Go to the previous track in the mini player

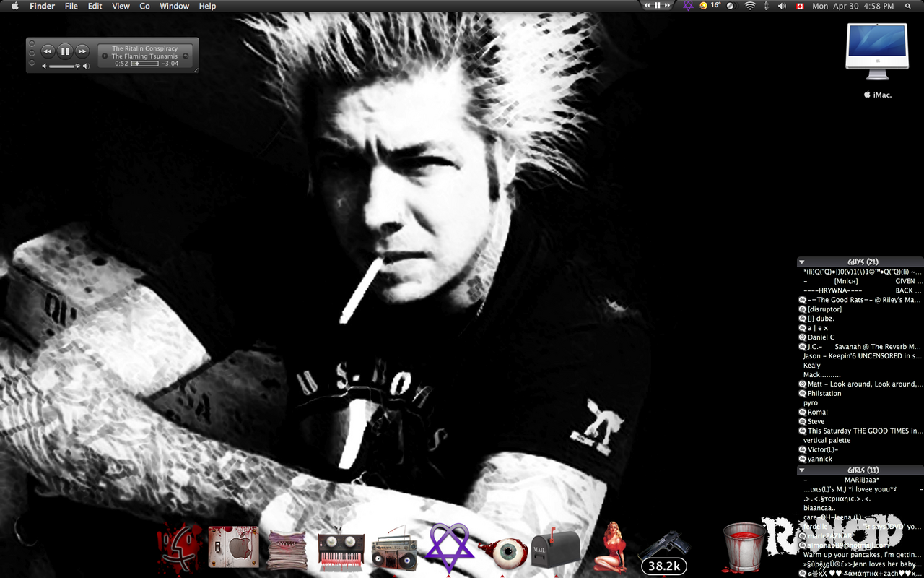48,51
